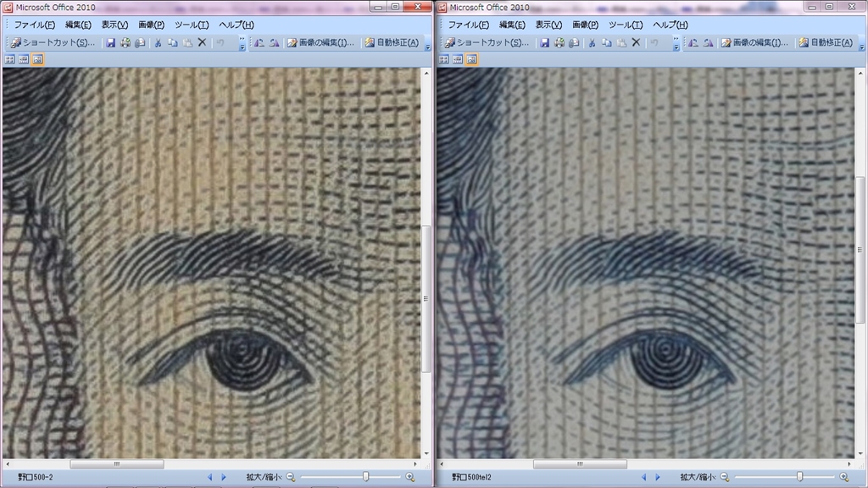The width and height of the screenshot is (868, 488).
Task: Select Single Picture view in left window
Action: tap(37, 59)
